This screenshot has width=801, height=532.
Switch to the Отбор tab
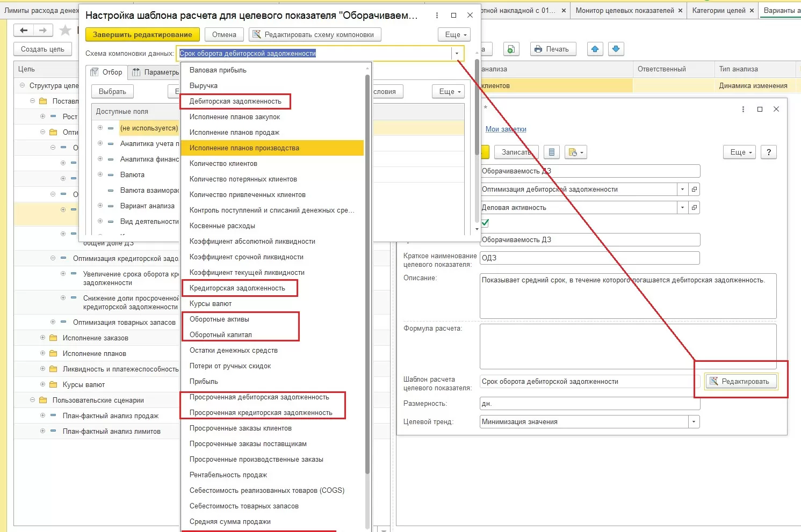[x=107, y=72]
